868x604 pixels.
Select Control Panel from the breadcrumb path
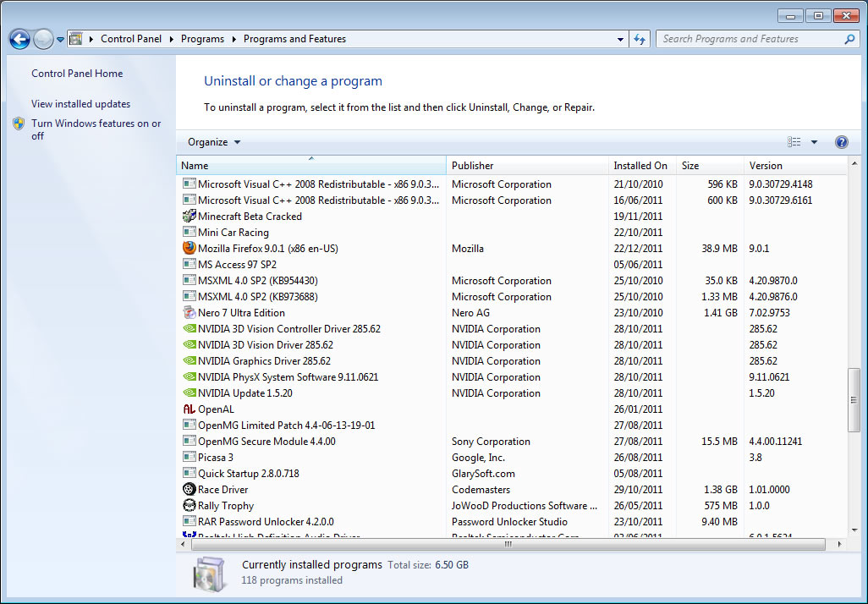pos(131,38)
